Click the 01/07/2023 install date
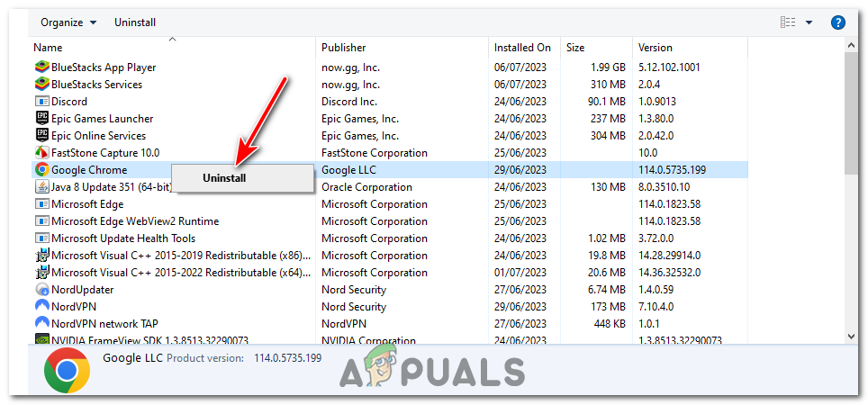The width and height of the screenshot is (868, 405). (x=520, y=273)
